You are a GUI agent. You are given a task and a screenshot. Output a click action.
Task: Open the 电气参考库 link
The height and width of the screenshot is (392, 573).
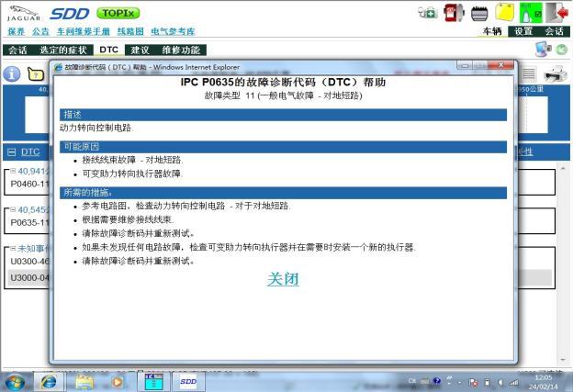173,31
